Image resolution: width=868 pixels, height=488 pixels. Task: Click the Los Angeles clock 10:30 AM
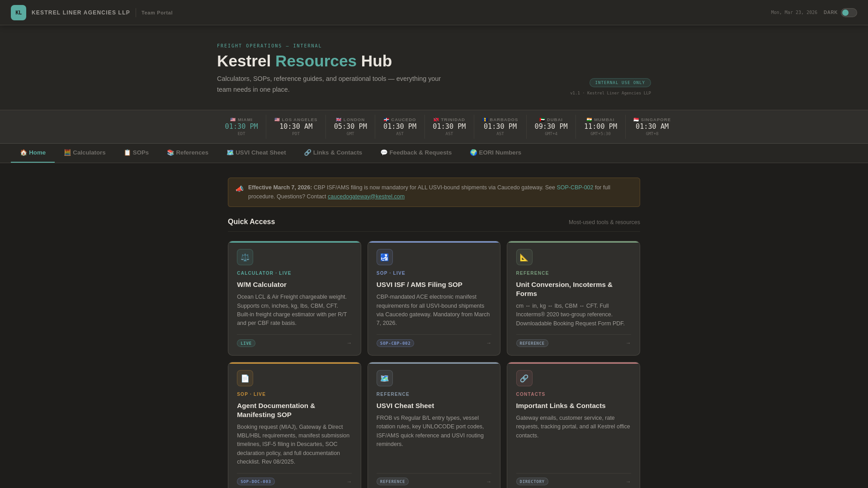click(x=296, y=127)
